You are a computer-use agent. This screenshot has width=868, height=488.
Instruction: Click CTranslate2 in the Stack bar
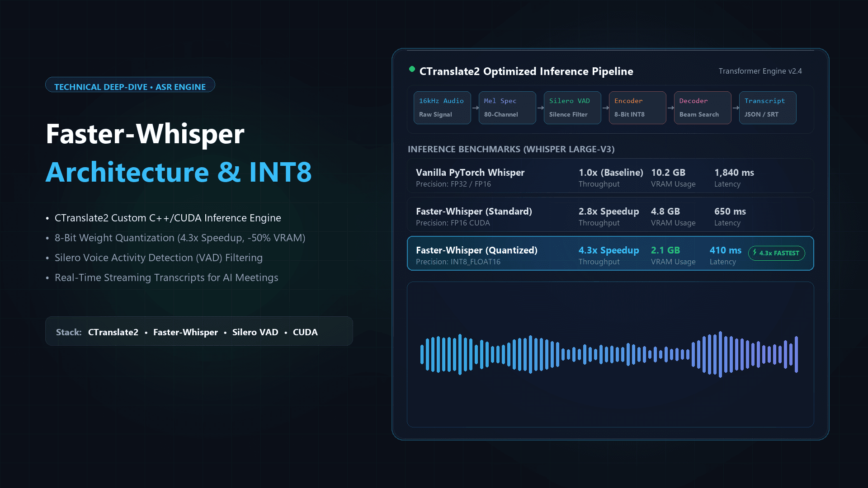coord(113,332)
